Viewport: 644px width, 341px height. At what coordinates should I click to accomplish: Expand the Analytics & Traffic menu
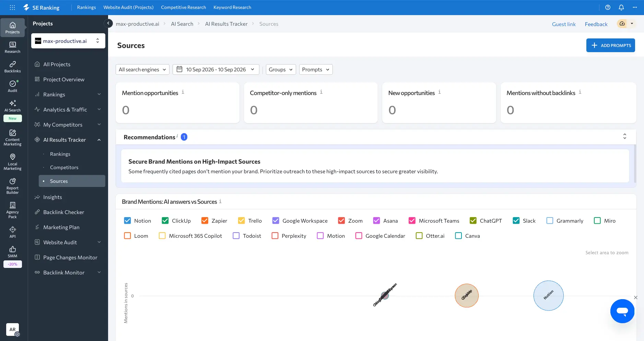[x=68, y=109]
